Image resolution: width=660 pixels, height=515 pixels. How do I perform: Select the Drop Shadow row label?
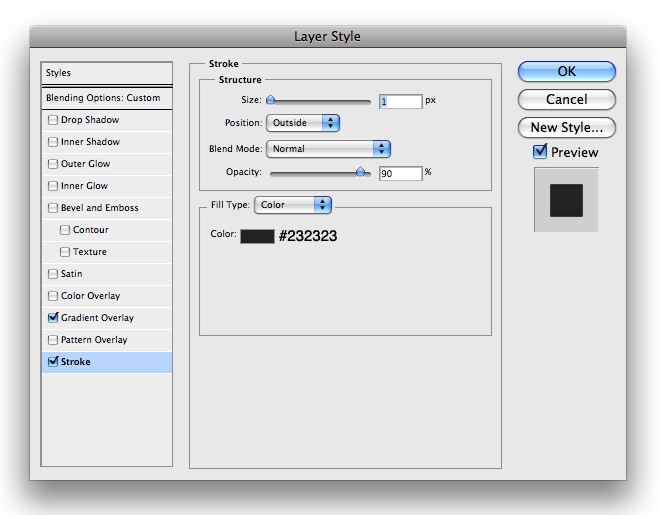click(90, 120)
